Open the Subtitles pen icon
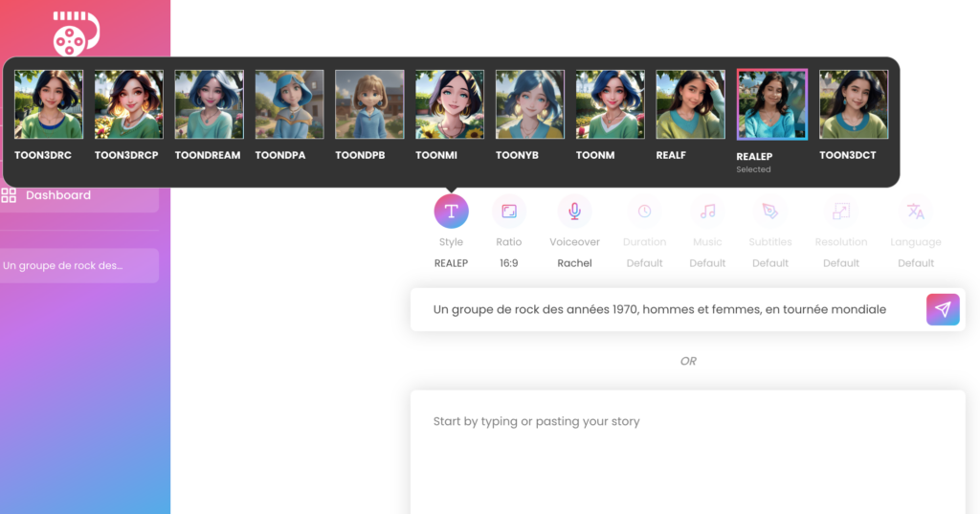 click(769, 212)
